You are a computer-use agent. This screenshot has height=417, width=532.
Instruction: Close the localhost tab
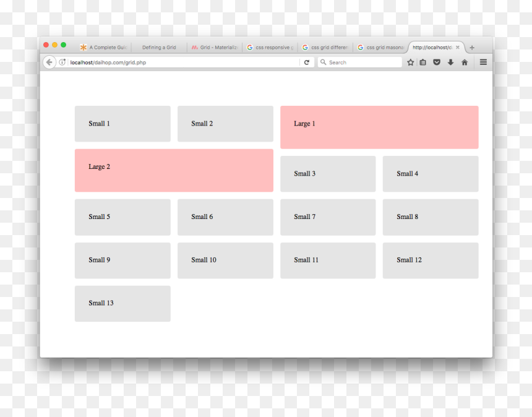(458, 47)
